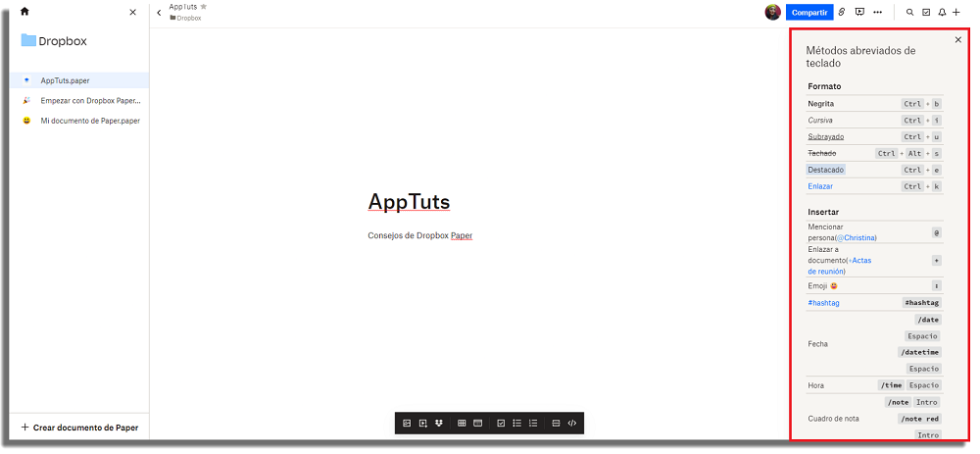Screen dimensions: 980x454
Task: Open search with magnifier icon
Action: (910, 12)
